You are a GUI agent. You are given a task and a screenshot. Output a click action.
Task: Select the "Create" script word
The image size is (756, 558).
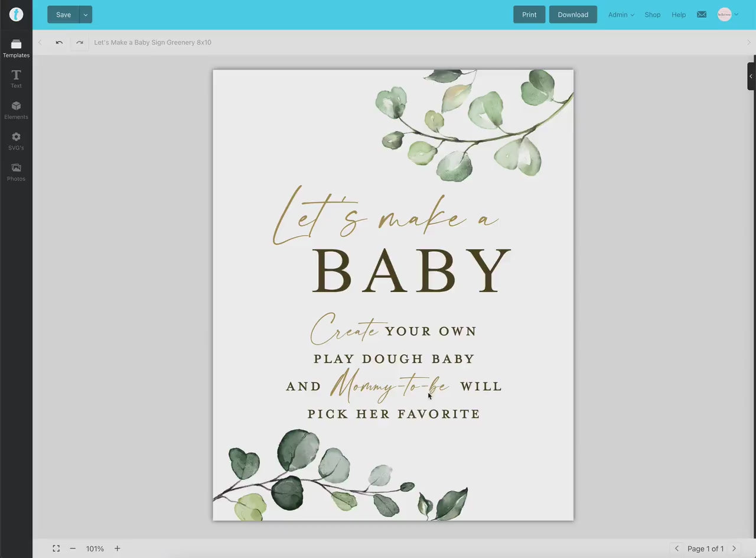pos(345,329)
